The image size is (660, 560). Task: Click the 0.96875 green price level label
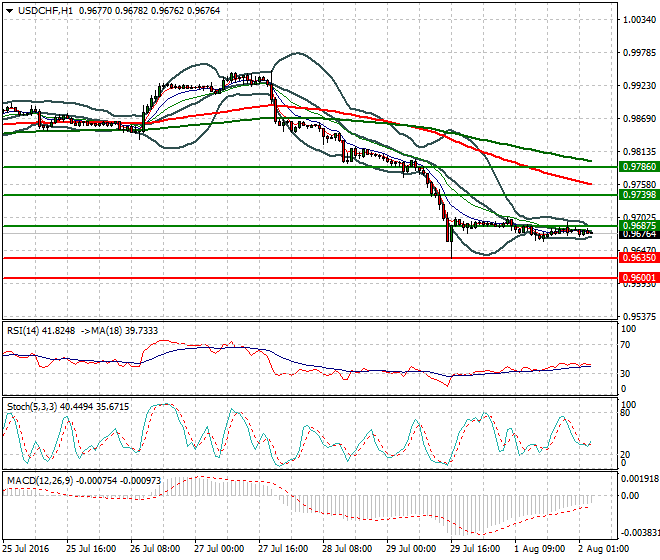(x=639, y=225)
